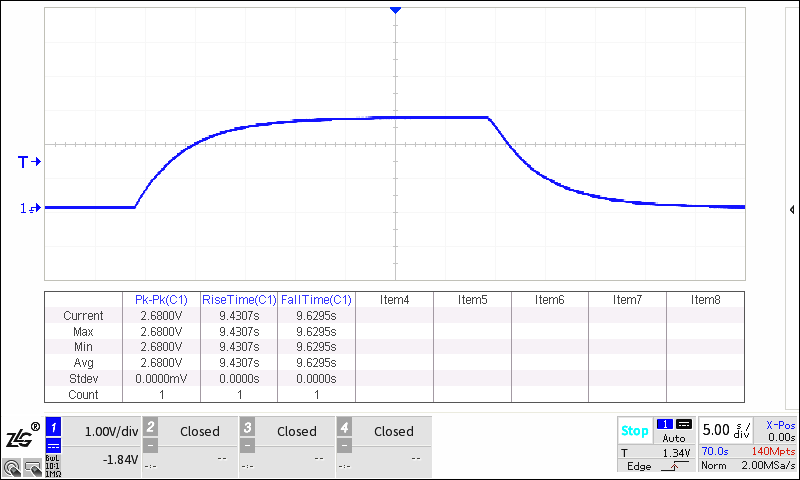
Task: Click the channel 1 ground reference marker
Action: (28, 208)
